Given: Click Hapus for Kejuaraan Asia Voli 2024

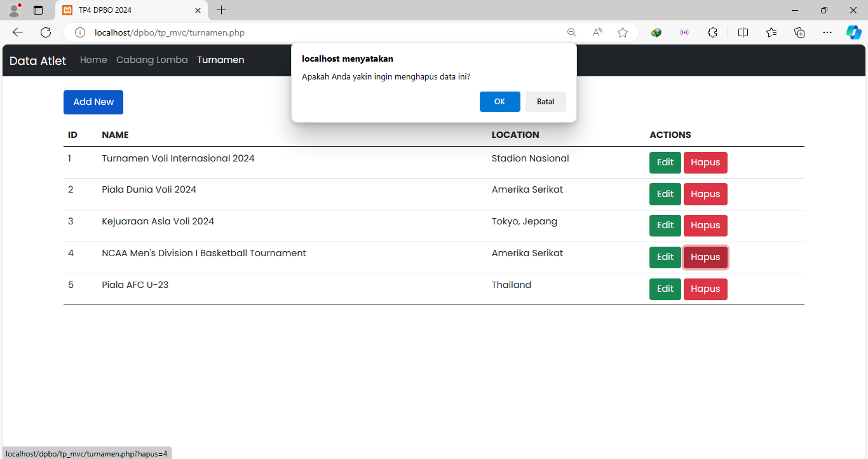Looking at the screenshot, I should tap(705, 226).
